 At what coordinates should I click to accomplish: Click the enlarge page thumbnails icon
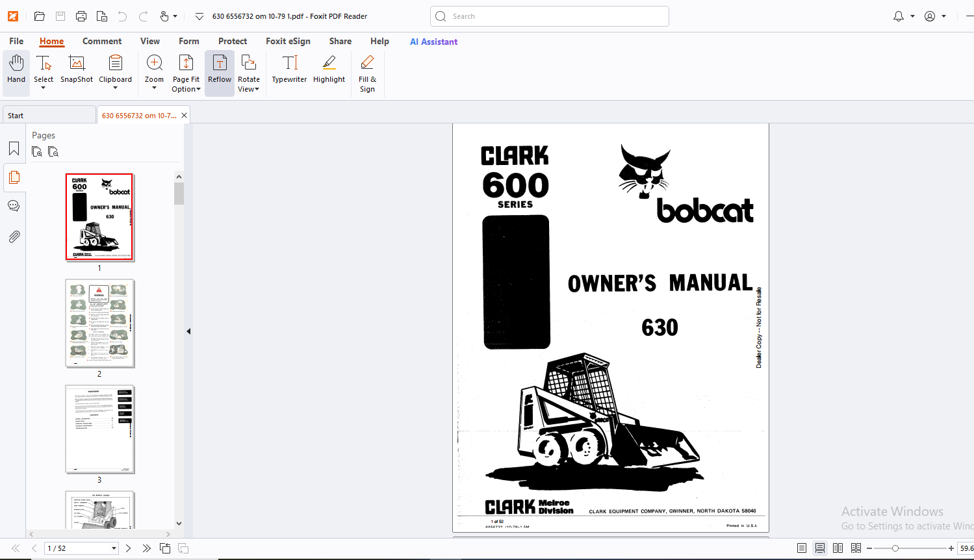(x=37, y=151)
